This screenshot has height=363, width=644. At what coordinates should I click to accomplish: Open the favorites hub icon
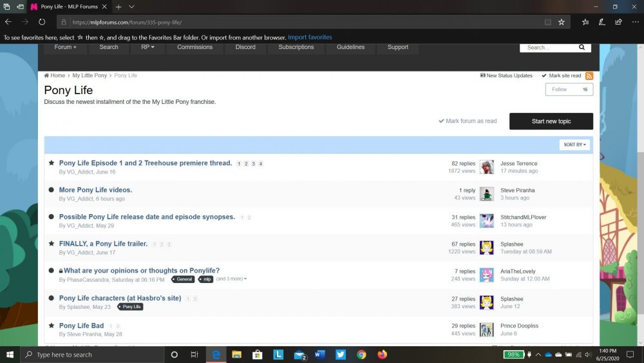(x=585, y=22)
